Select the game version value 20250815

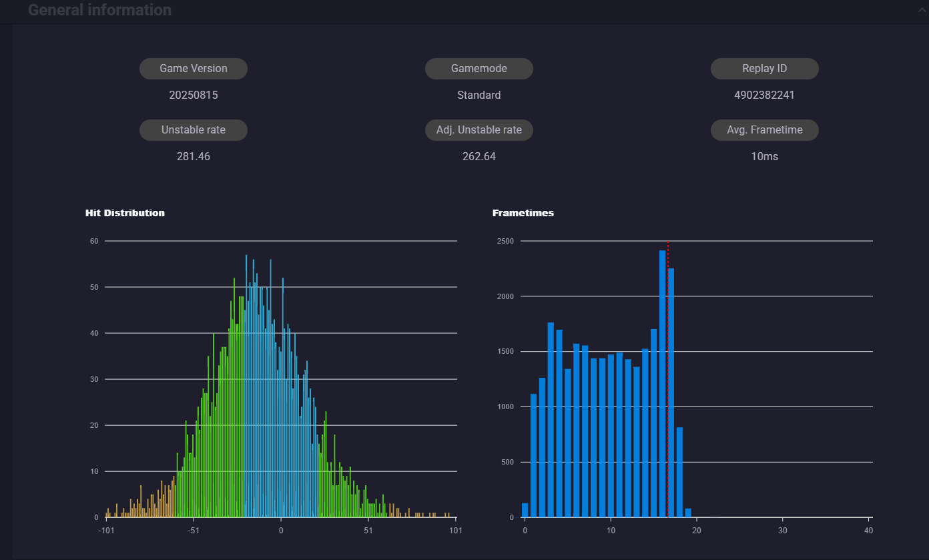tap(194, 95)
